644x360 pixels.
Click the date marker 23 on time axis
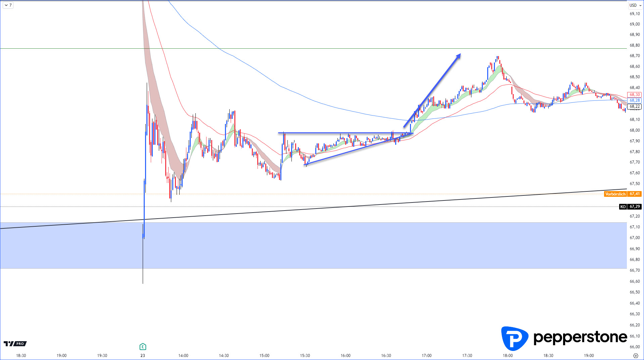[143, 356]
